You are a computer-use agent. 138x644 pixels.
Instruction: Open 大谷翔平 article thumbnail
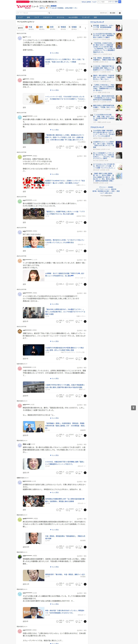click(34, 62)
